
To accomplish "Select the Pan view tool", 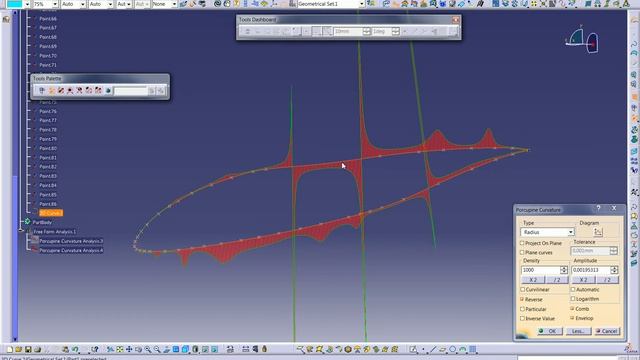I will click(x=129, y=349).
